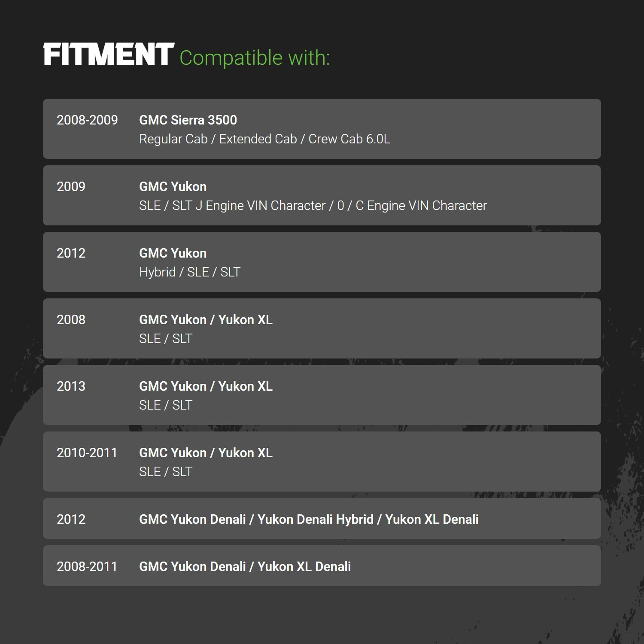Click the 2013 year label
The width and height of the screenshot is (644, 644).
pyautogui.click(x=71, y=386)
